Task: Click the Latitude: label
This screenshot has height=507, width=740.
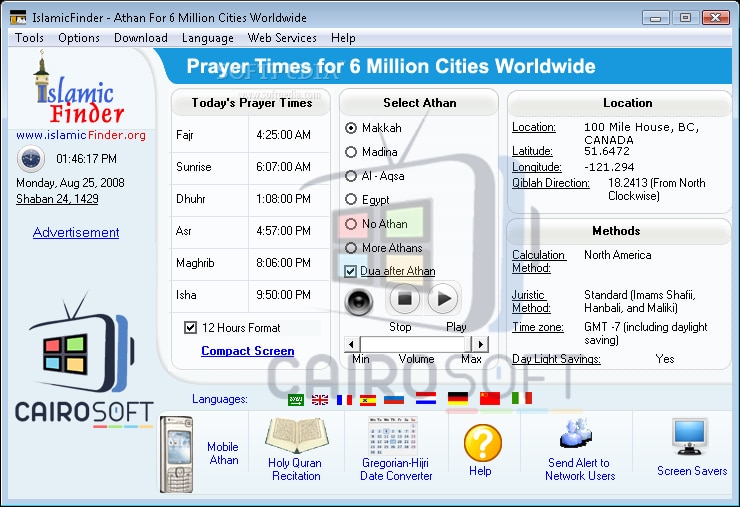Action: [532, 151]
